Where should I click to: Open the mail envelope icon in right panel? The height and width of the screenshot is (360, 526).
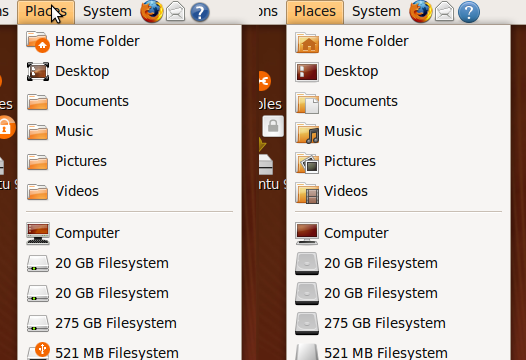444,12
